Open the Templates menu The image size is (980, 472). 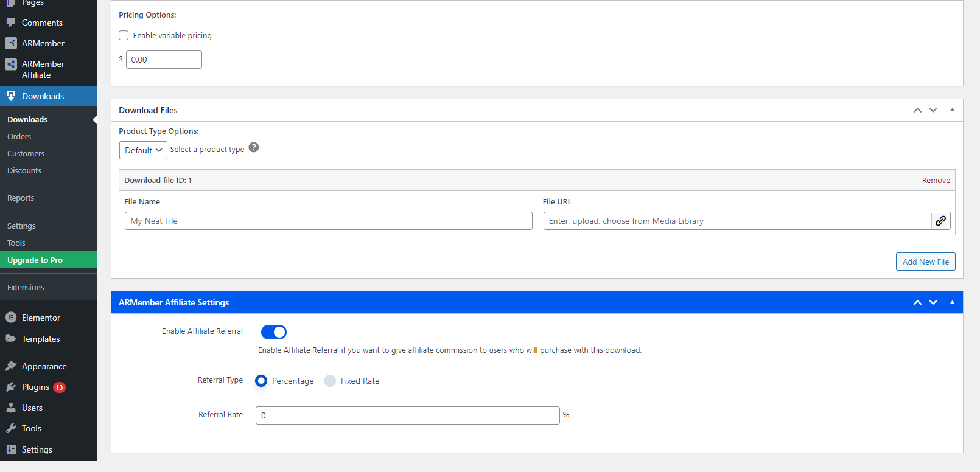(49, 339)
